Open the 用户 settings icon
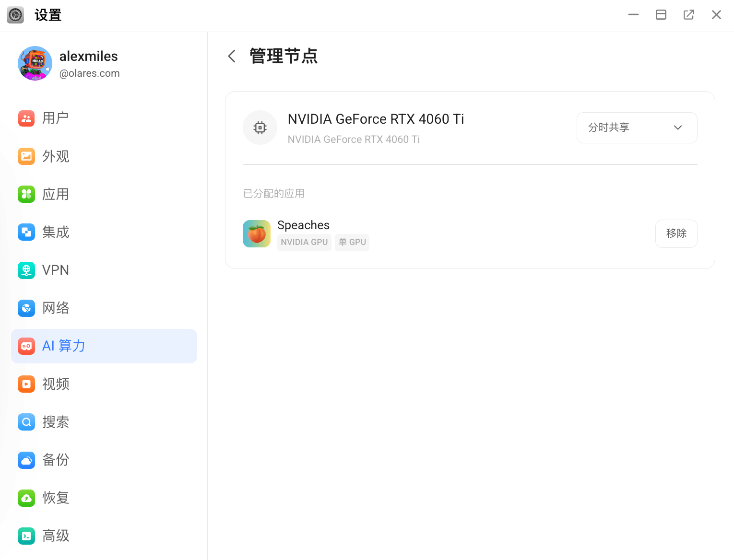 (x=26, y=118)
